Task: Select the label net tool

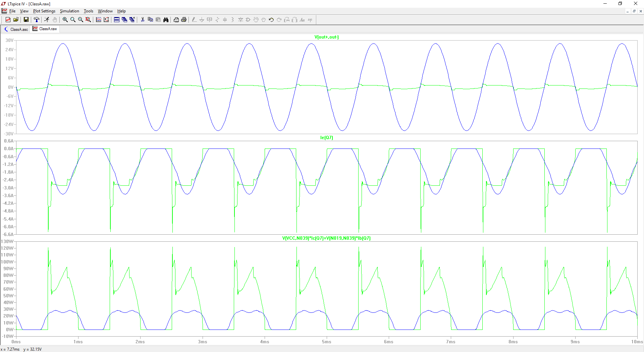Action: coord(210,20)
